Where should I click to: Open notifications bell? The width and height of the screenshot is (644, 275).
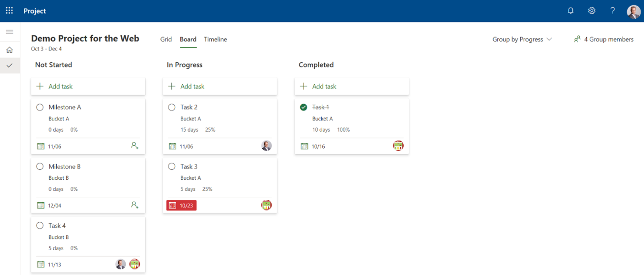tap(570, 10)
